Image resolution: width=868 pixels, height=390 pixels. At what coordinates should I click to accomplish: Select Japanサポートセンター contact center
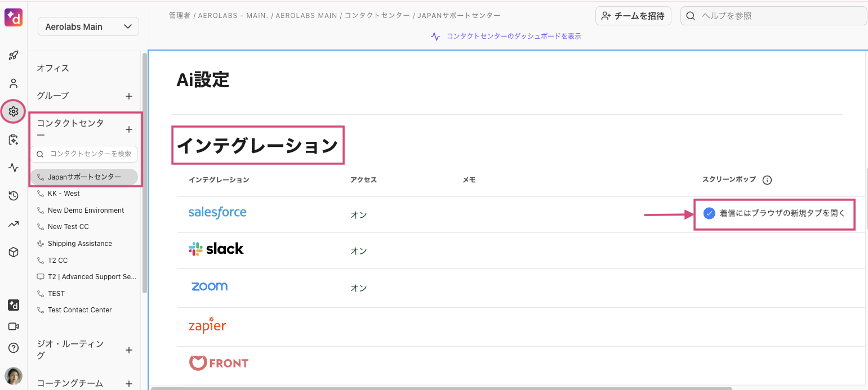coord(84,177)
